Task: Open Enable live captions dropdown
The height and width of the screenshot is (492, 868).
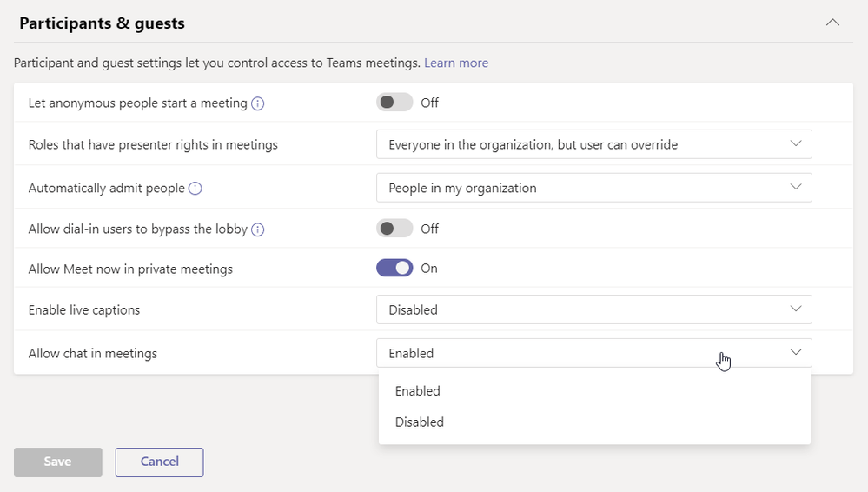Action: [x=593, y=309]
